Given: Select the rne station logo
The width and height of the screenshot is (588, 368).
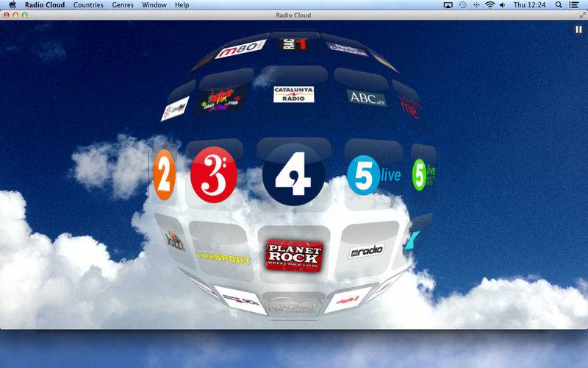Looking at the screenshot, I should (411, 107).
